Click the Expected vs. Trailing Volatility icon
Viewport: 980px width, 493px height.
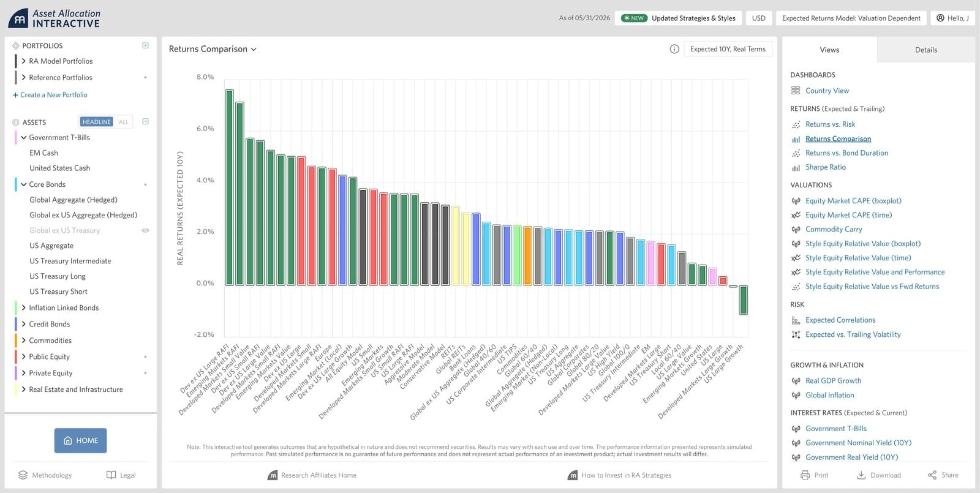pyautogui.click(x=796, y=334)
